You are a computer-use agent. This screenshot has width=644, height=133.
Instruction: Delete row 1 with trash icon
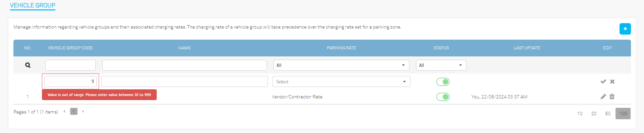click(x=612, y=97)
